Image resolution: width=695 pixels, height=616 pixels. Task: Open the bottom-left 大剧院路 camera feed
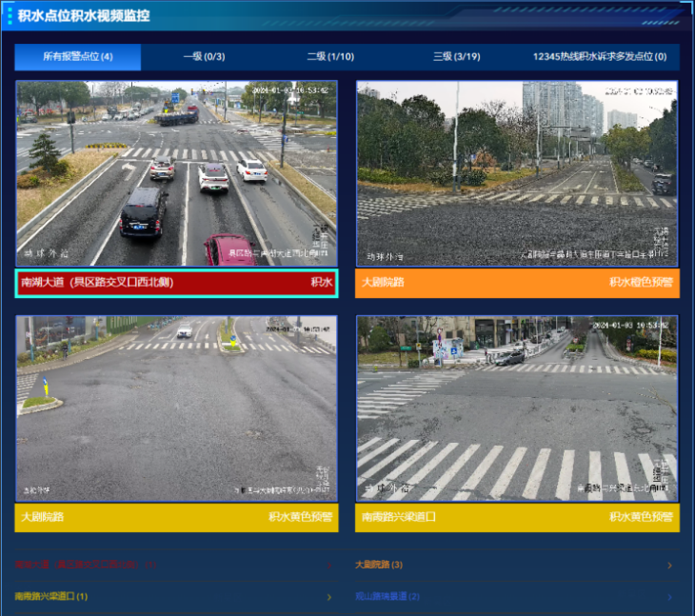176,407
